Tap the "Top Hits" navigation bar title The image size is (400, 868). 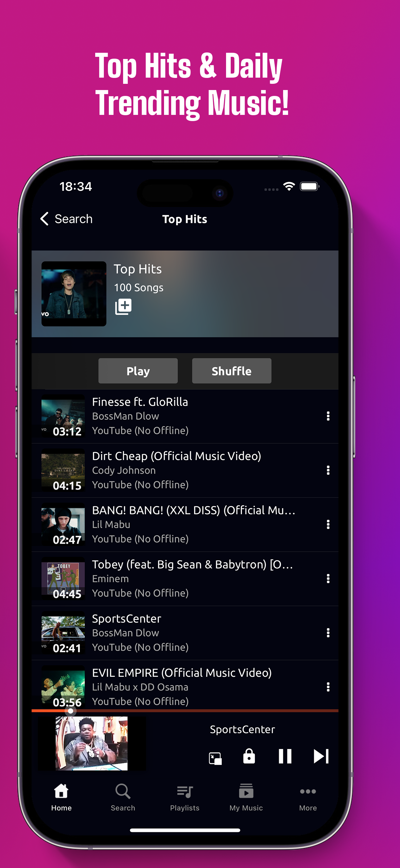[x=184, y=219]
